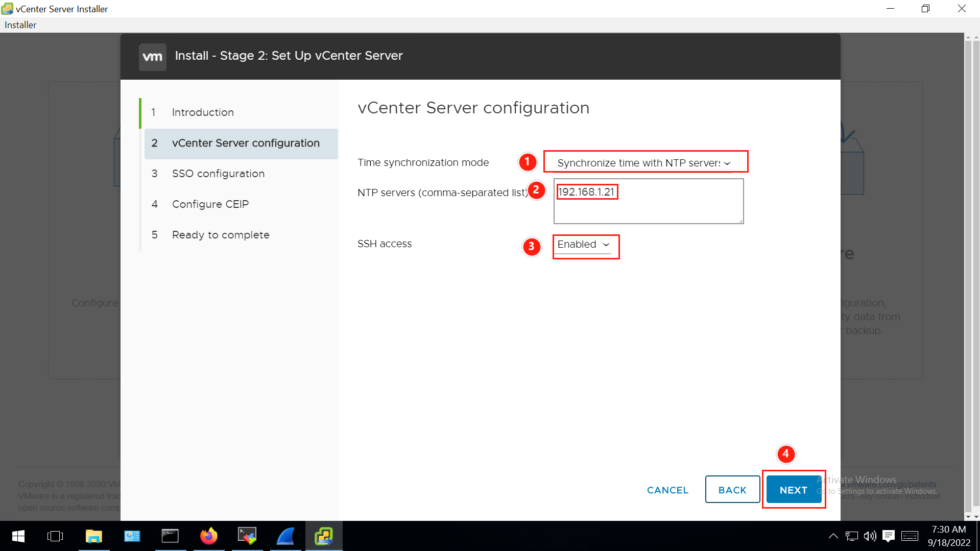This screenshot has width=980, height=551.
Task: Open the volume tray icon
Action: (x=870, y=536)
